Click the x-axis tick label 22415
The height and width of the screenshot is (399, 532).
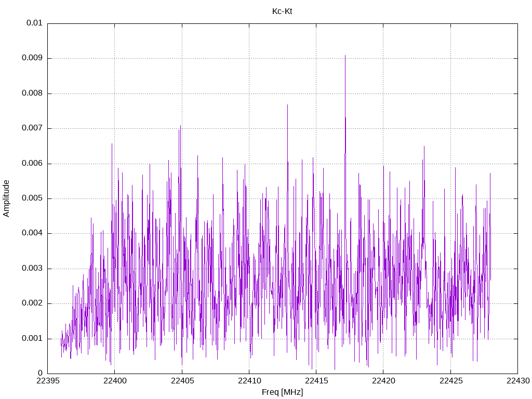(316, 381)
